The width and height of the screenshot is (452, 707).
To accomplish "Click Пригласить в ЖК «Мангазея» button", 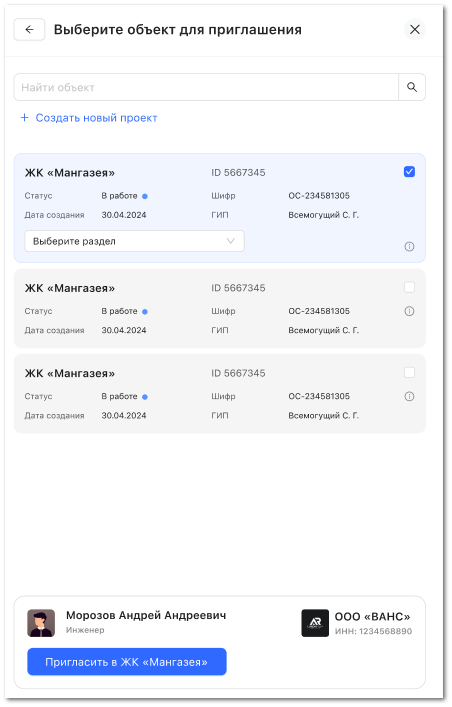I will (x=127, y=662).
